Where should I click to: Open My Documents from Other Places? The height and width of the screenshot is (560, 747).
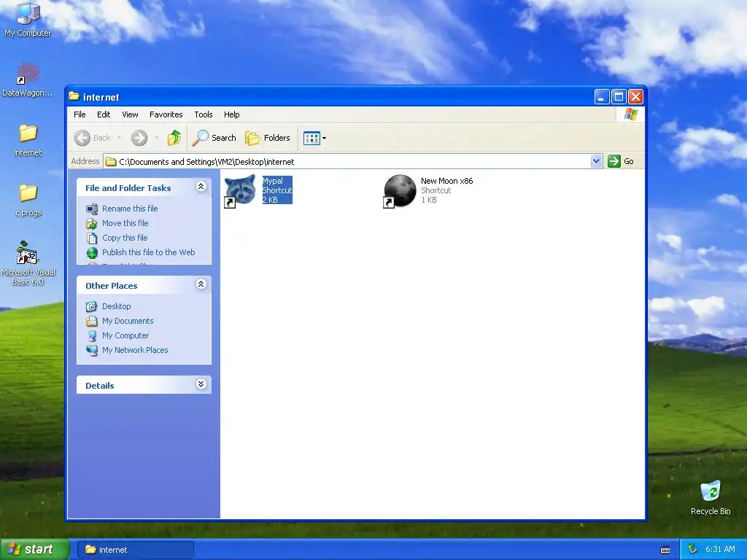(128, 321)
